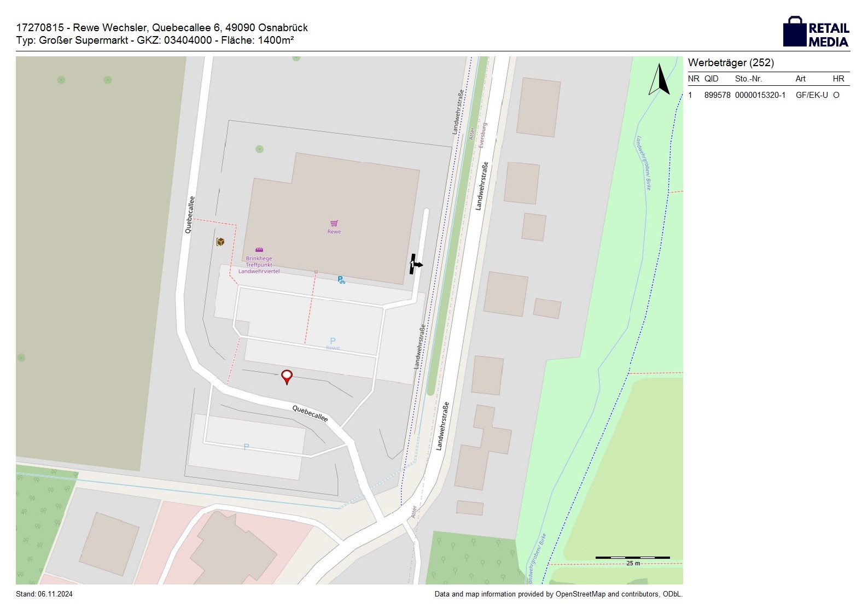The width and height of the screenshot is (868, 614).
Task: Select billboard marker number 1 with arrow
Action: 415,264
